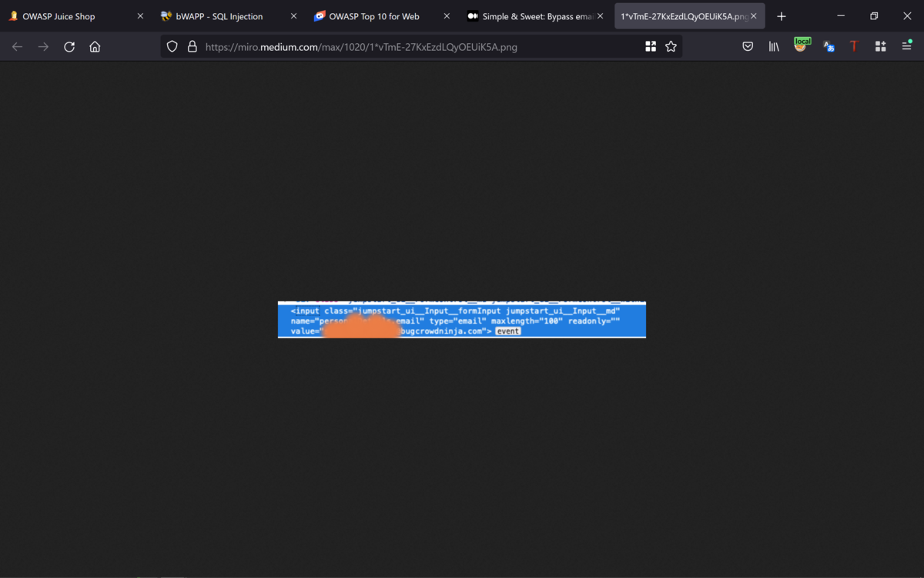The image size is (924, 578).
Task: Go forward to the next page
Action: click(x=43, y=47)
